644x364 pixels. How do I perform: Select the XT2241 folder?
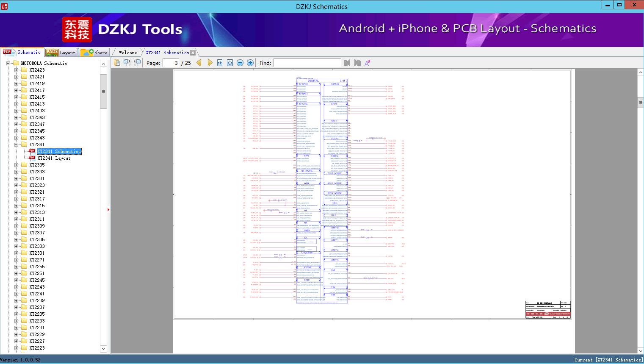[37, 294]
